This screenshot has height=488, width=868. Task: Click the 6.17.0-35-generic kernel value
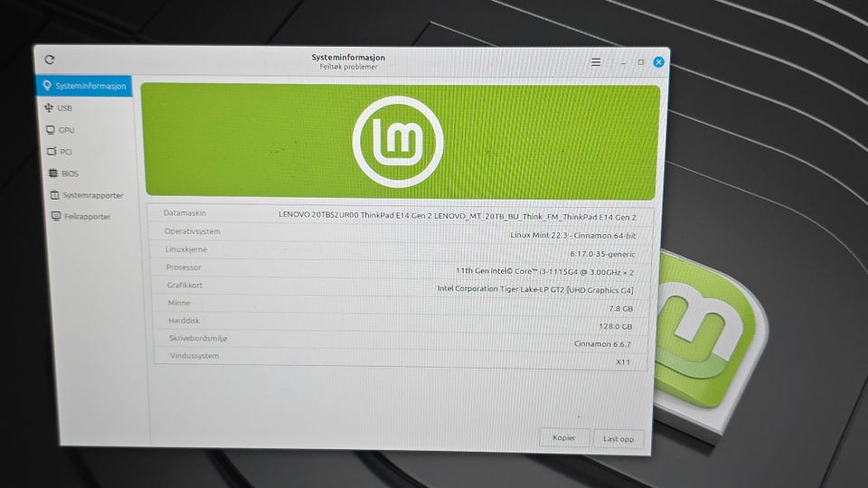[x=603, y=254]
